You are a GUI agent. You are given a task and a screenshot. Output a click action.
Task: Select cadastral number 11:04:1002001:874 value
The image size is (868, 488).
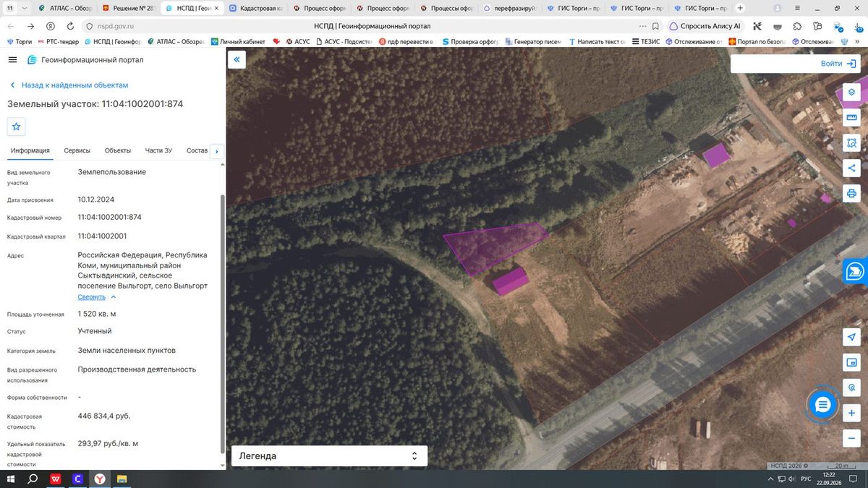(109, 218)
